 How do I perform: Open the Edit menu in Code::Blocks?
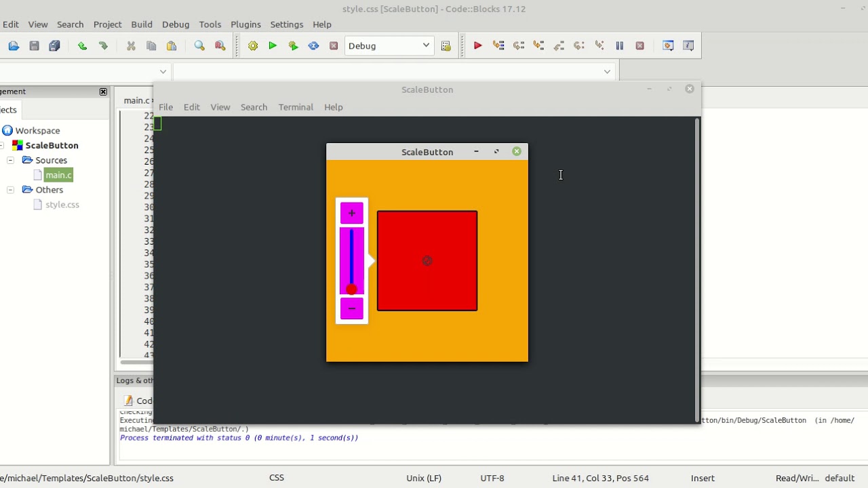point(10,24)
